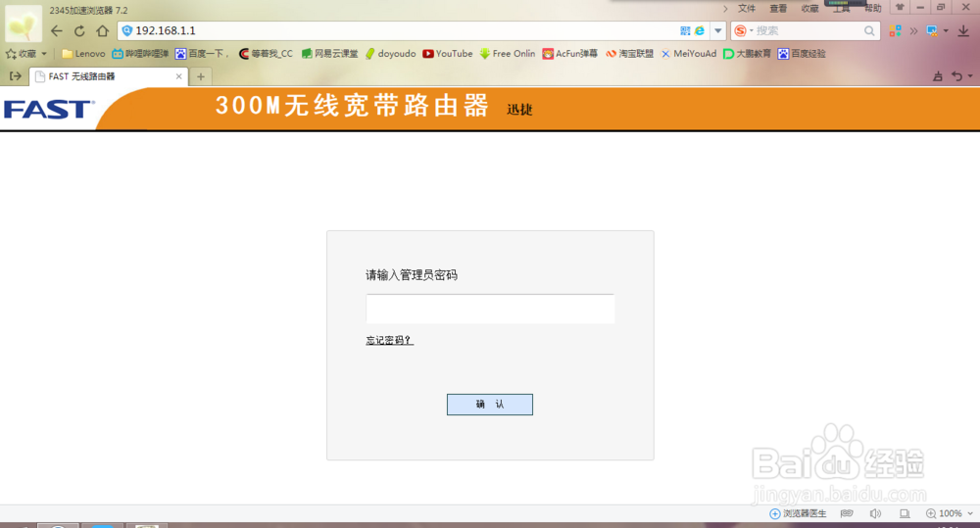Focus the administrator password input field
This screenshot has height=528, width=980.
(491, 309)
